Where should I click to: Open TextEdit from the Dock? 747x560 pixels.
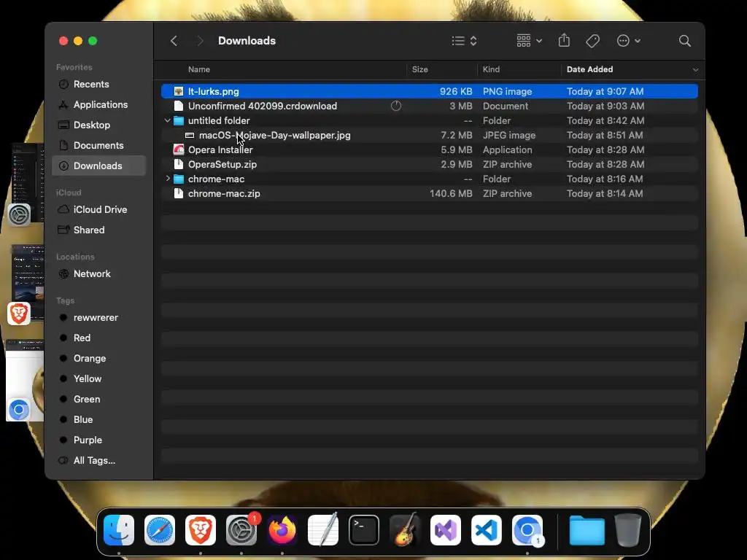(x=323, y=530)
